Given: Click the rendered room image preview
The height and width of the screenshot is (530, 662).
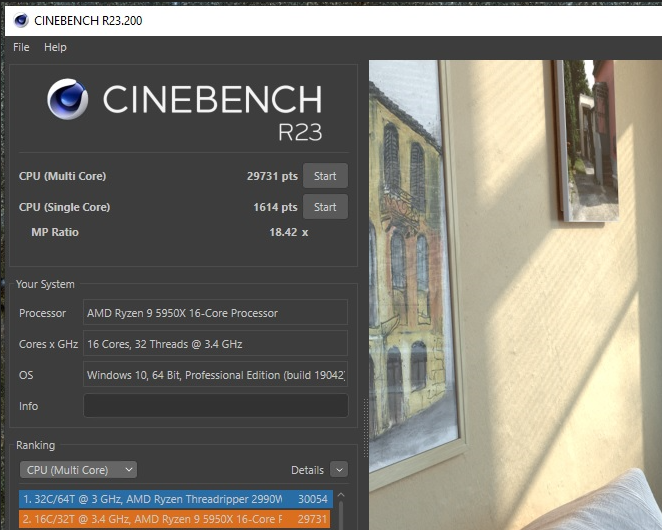Looking at the screenshot, I should (x=515, y=295).
